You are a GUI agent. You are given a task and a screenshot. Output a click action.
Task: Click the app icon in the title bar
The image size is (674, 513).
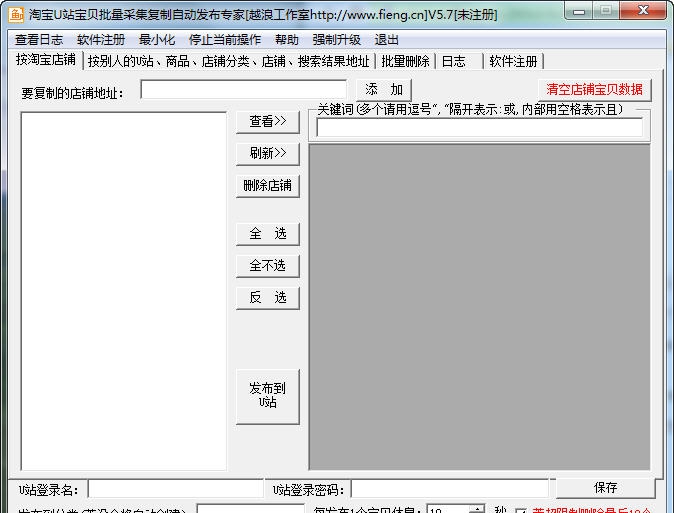point(16,14)
